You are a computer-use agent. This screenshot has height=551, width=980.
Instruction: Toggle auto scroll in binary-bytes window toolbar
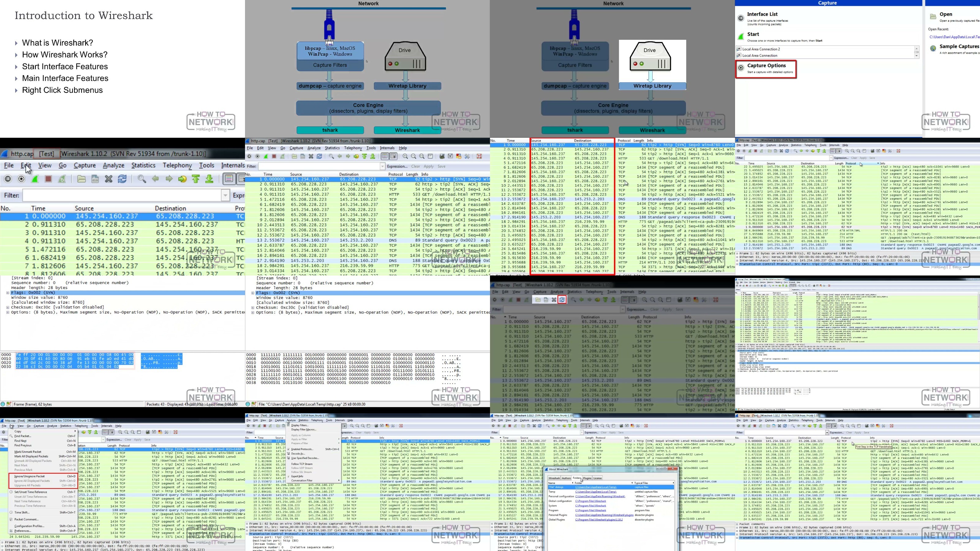pos(393,156)
